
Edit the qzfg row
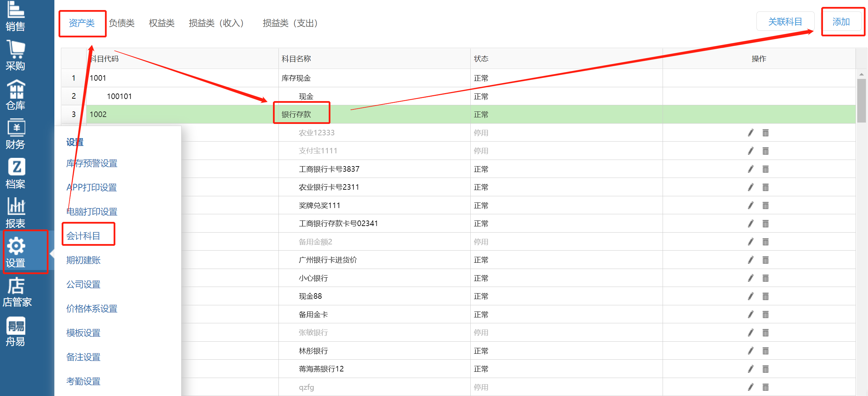click(751, 387)
